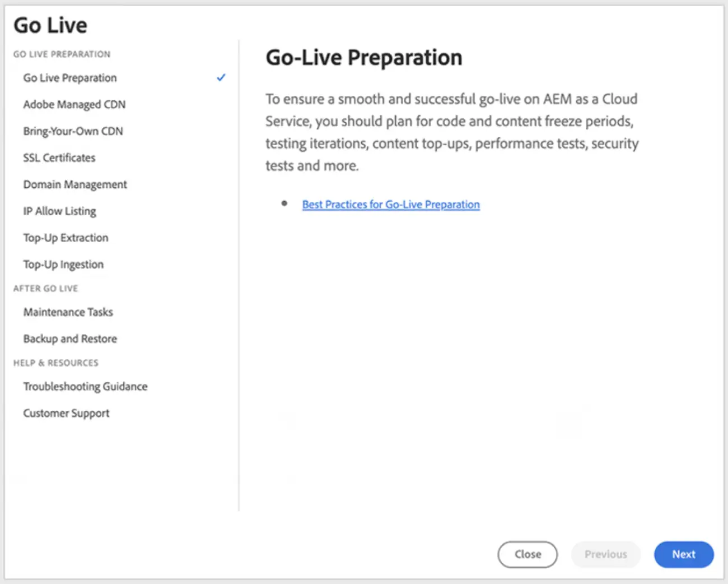Select Backup and Restore item

point(70,339)
